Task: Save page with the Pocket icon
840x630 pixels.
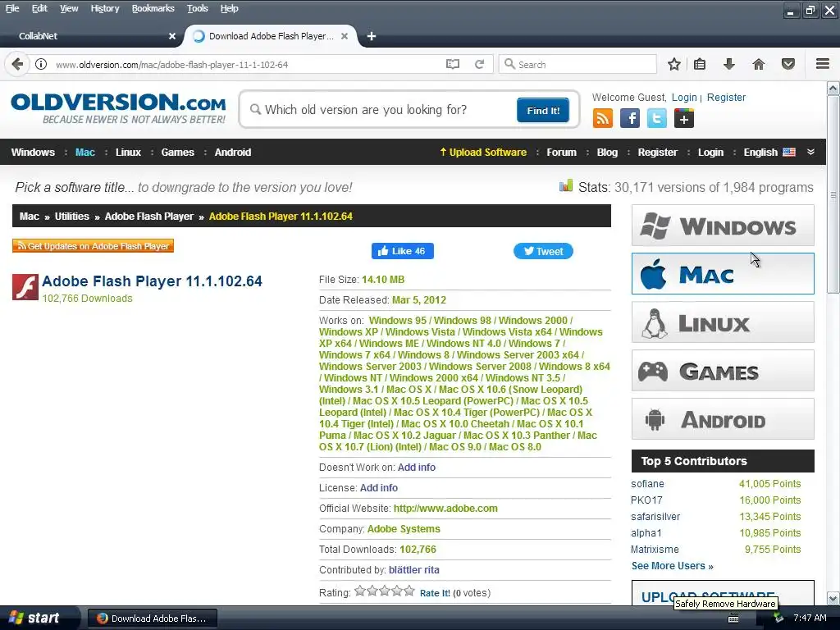Action: tap(788, 64)
